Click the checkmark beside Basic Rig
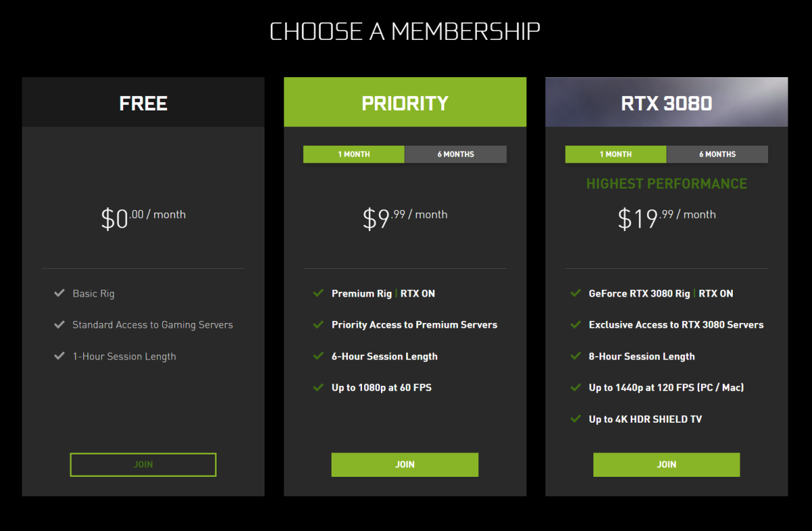Screen dimensions: 812x531 pos(60,293)
